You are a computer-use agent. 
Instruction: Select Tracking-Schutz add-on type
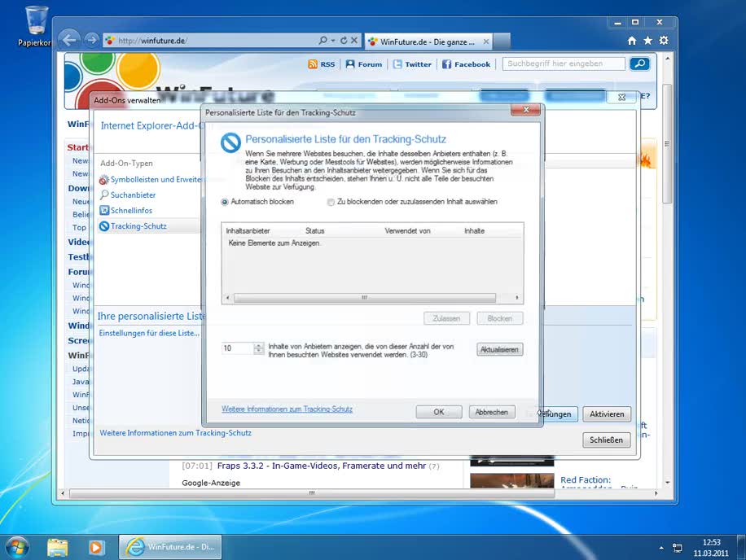(134, 226)
